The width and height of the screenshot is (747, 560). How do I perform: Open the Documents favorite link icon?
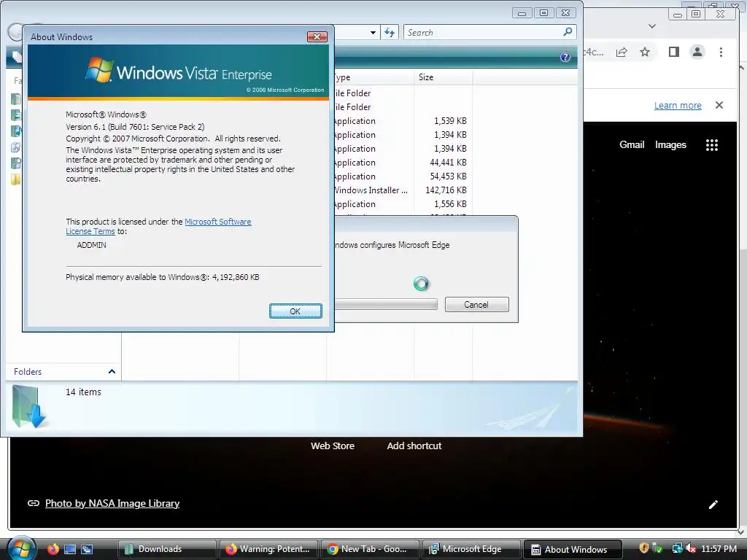coord(16,99)
